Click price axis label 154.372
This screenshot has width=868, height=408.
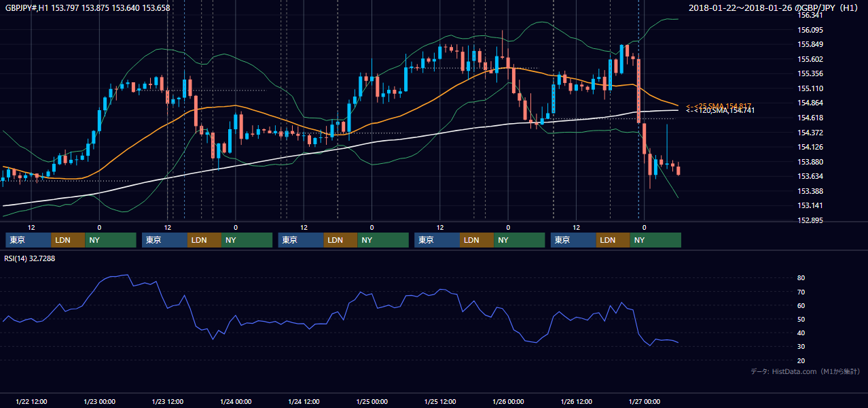click(x=810, y=133)
